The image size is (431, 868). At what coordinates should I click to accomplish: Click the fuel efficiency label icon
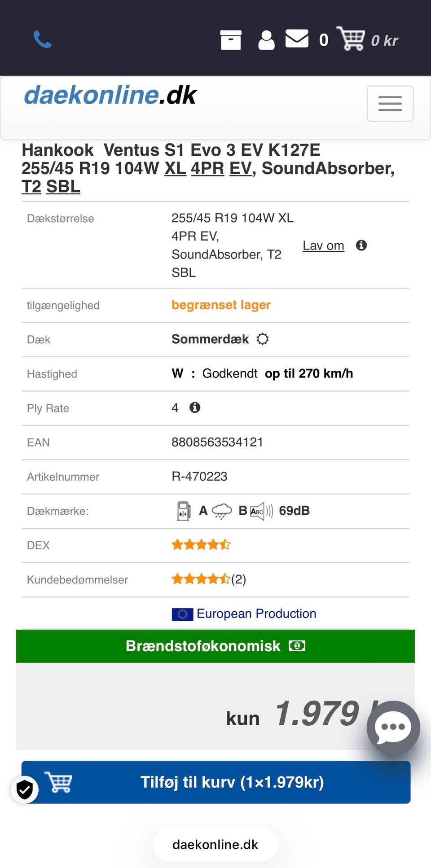pos(183,511)
